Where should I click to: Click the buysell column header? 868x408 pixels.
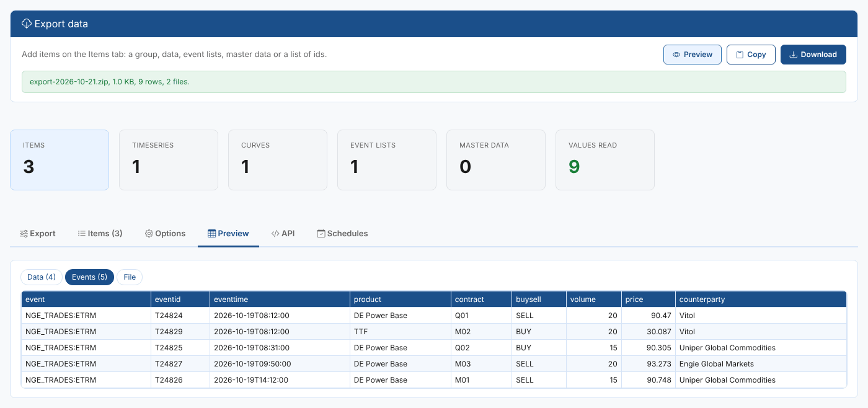539,299
